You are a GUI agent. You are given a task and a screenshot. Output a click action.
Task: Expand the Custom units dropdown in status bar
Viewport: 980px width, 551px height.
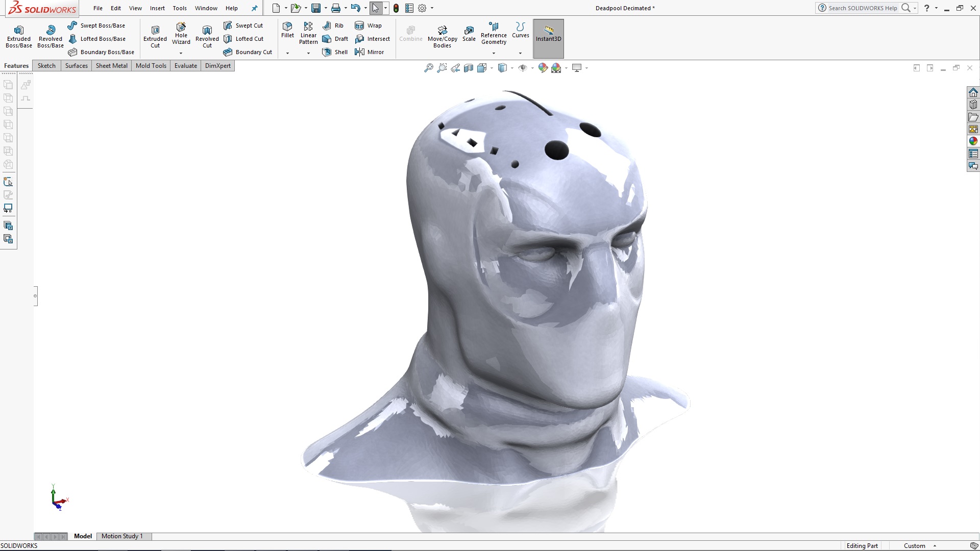935,545
